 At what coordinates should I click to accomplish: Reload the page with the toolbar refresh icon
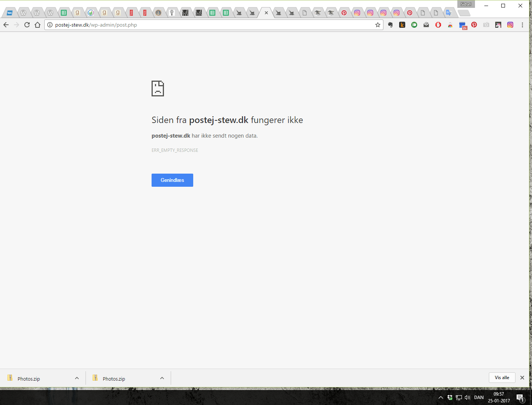pyautogui.click(x=27, y=25)
